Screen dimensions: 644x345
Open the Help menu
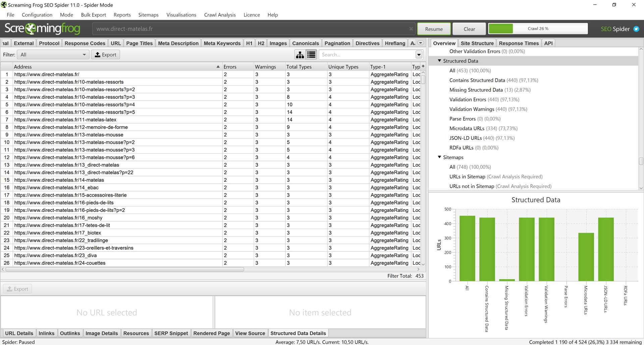[273, 15]
